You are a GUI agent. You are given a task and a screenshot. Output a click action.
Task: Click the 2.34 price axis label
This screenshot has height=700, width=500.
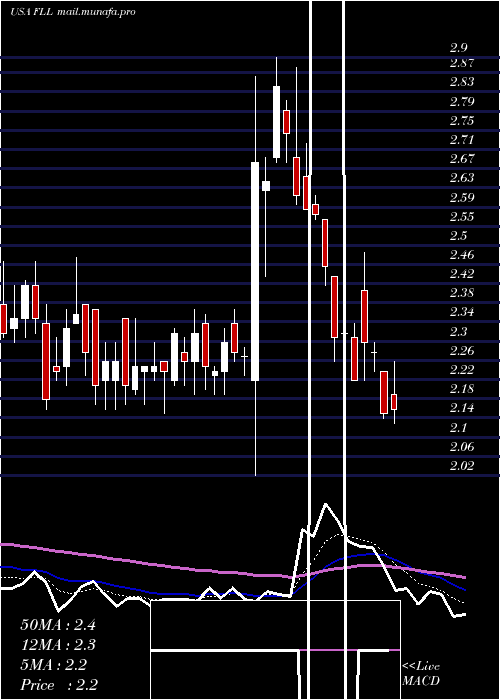click(x=462, y=312)
